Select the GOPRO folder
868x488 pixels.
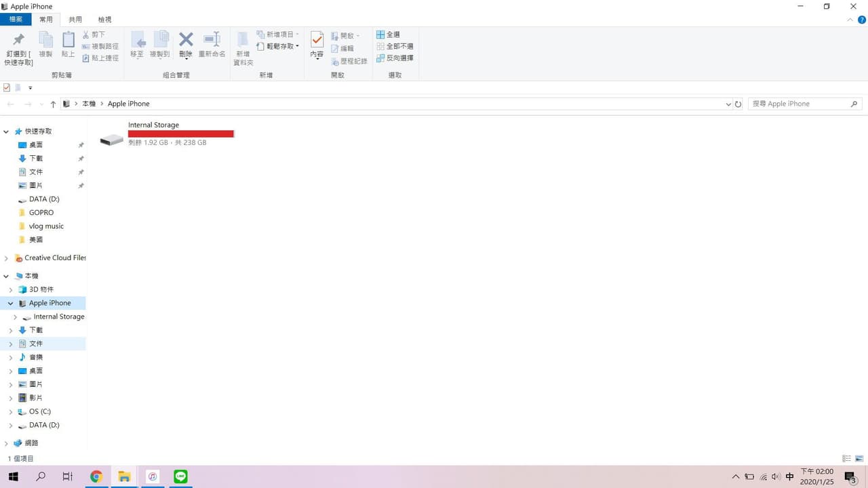(41, 213)
